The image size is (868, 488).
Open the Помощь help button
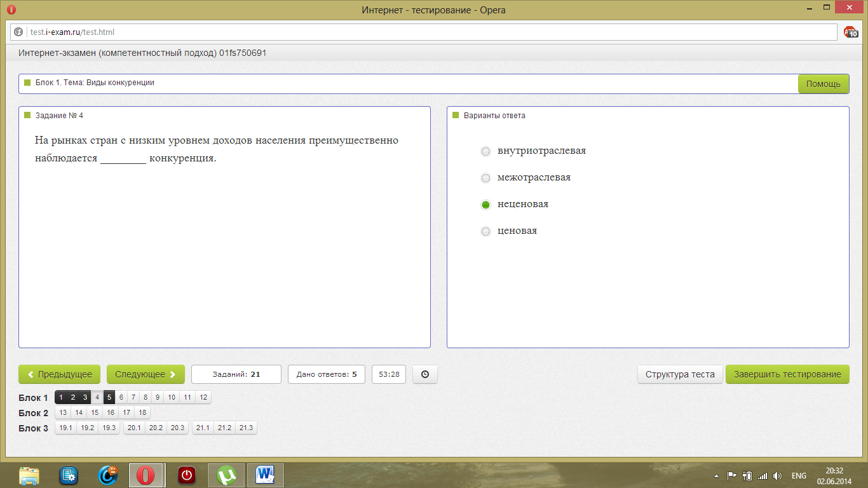coord(823,84)
